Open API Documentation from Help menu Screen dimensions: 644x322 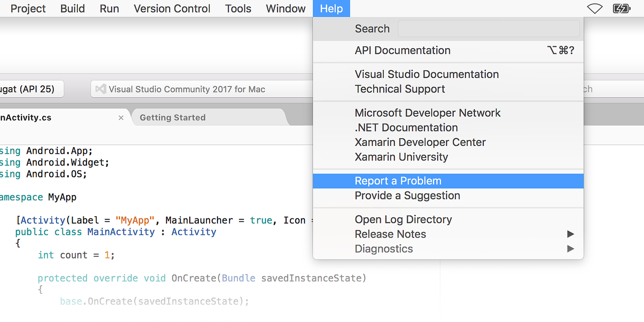click(402, 51)
